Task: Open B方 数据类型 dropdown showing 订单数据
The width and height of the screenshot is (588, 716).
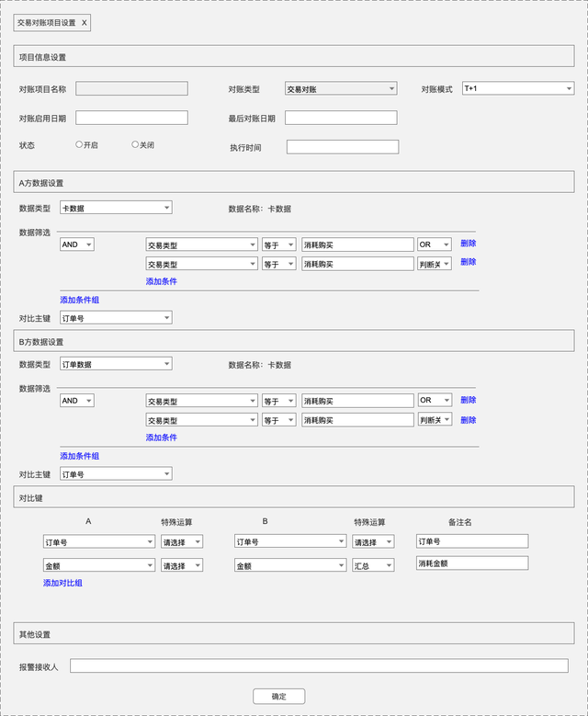Action: 116,364
